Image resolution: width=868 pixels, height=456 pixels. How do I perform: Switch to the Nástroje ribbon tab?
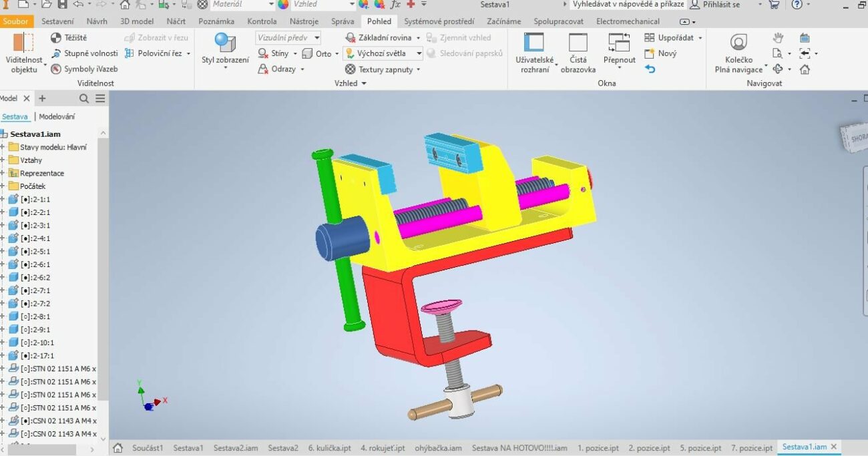tap(303, 21)
